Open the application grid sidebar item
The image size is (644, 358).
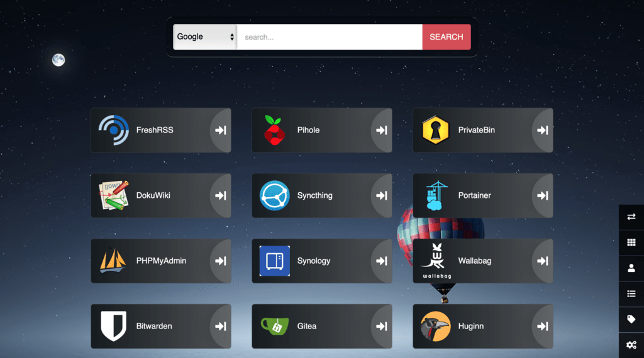(x=631, y=242)
